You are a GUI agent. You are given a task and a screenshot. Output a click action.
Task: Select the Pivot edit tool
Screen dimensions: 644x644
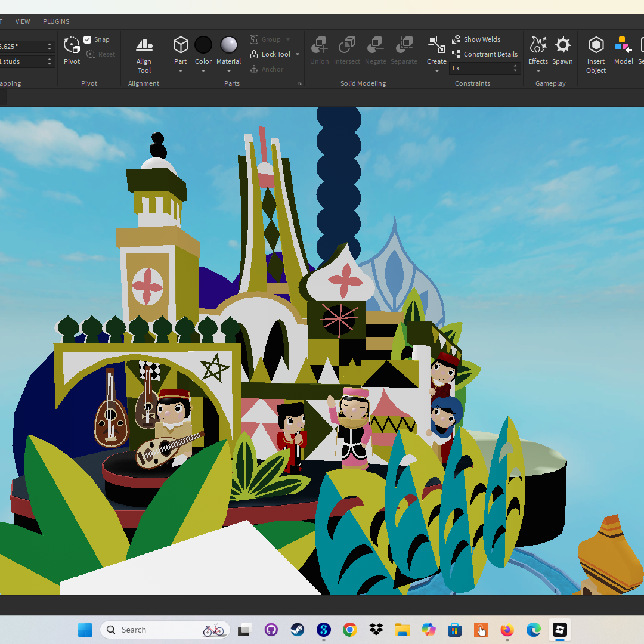tap(72, 51)
